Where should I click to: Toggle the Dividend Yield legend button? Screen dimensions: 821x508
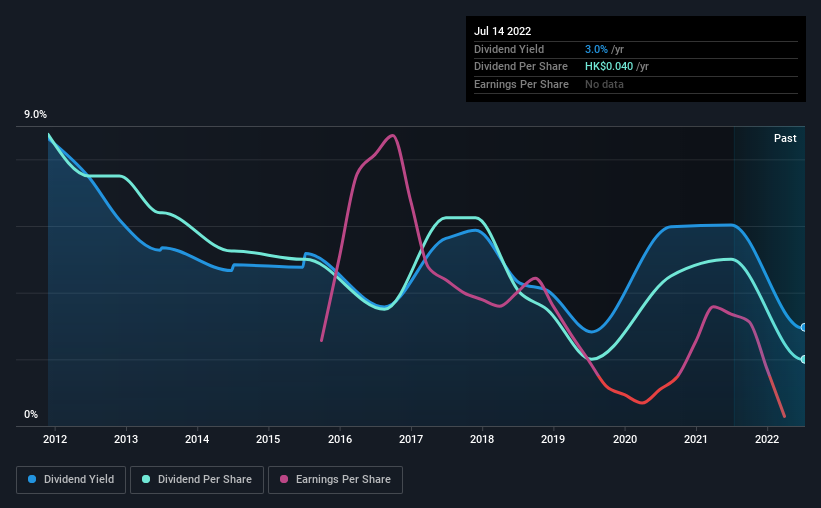71,480
